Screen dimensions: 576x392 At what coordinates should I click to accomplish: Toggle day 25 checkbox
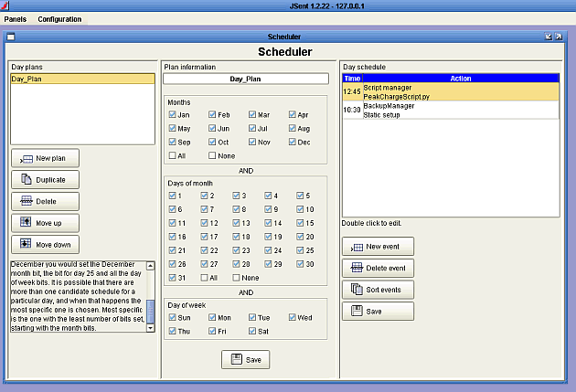[x=300, y=250]
